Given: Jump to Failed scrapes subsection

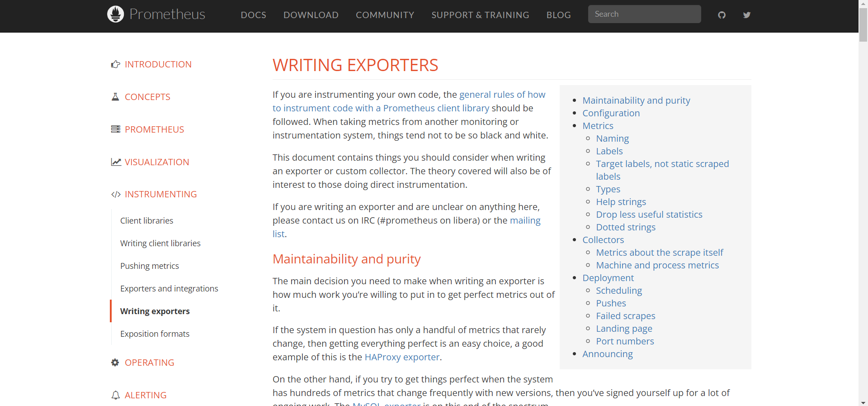Looking at the screenshot, I should (626, 316).
